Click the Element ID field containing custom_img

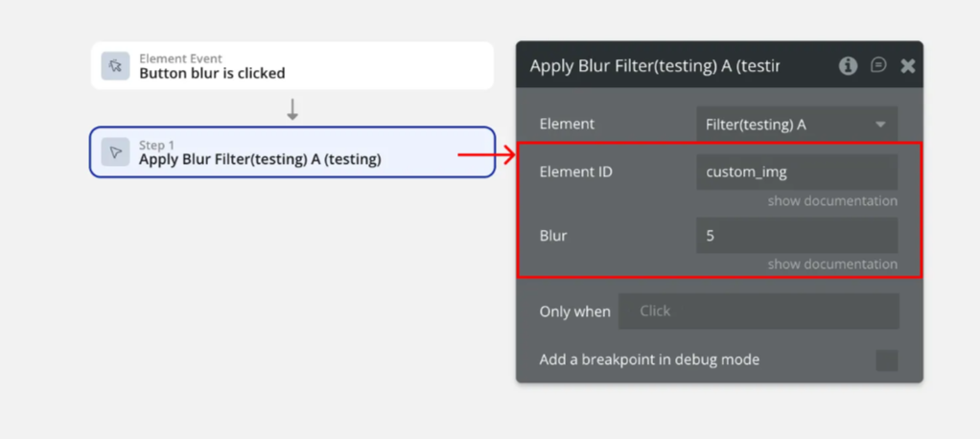(796, 173)
